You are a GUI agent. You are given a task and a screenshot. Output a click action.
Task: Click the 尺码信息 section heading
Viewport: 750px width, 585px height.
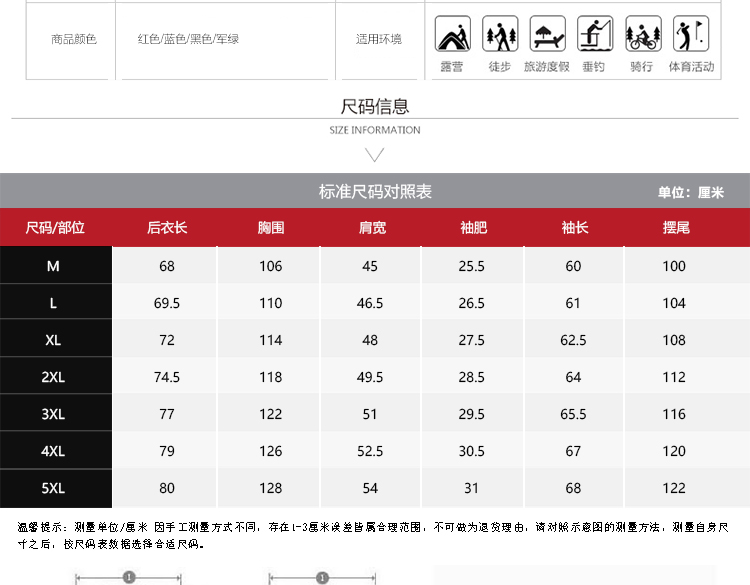coord(375,107)
